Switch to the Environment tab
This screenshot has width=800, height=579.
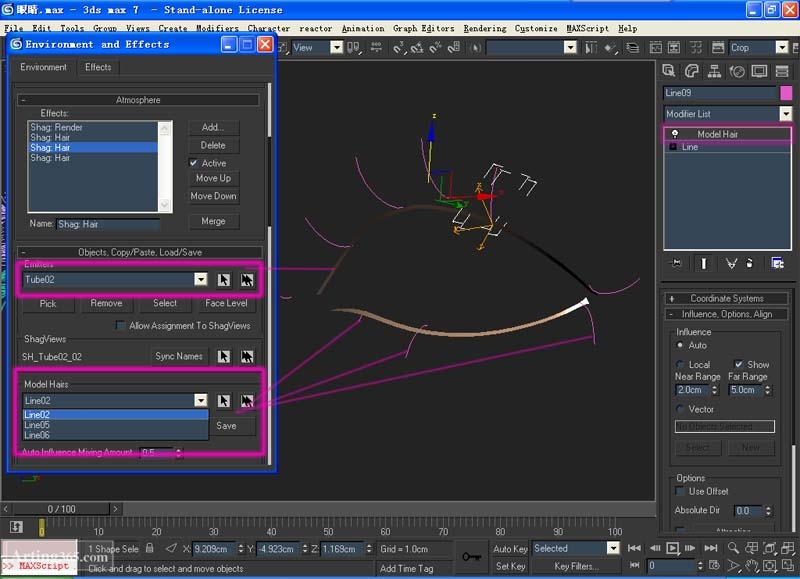pyautogui.click(x=43, y=67)
